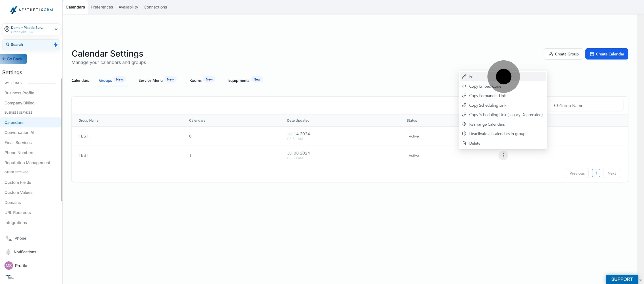
Task: Switch to the Service Menu tab
Action: [150, 80]
